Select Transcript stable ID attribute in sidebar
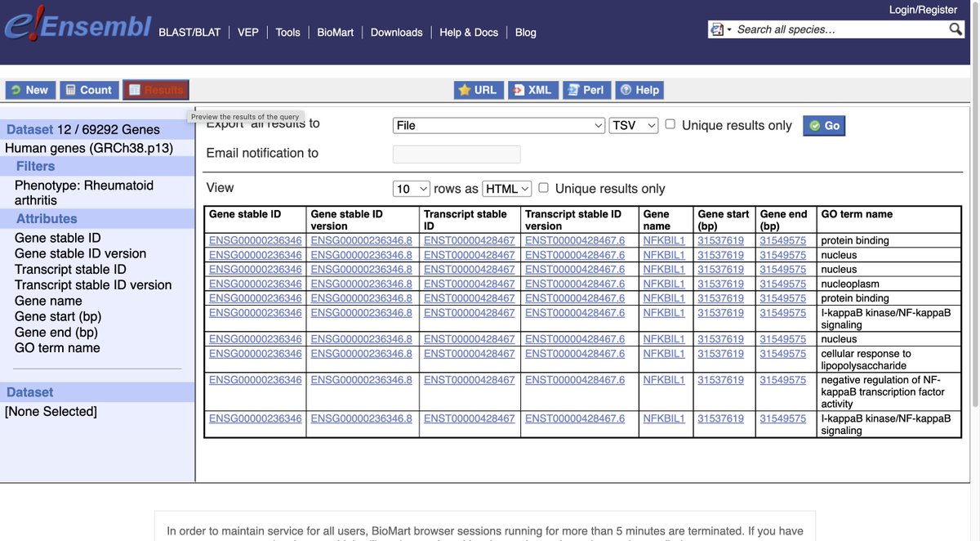 pyautogui.click(x=70, y=269)
